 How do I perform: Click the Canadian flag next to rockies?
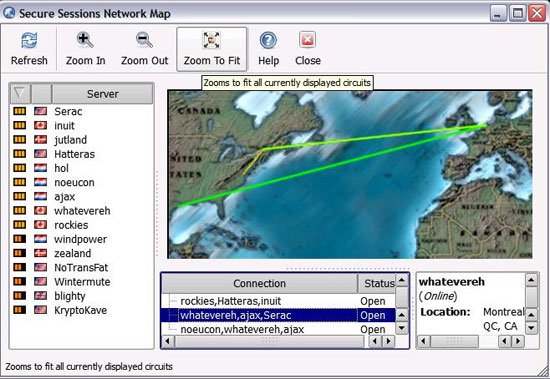[x=40, y=225]
